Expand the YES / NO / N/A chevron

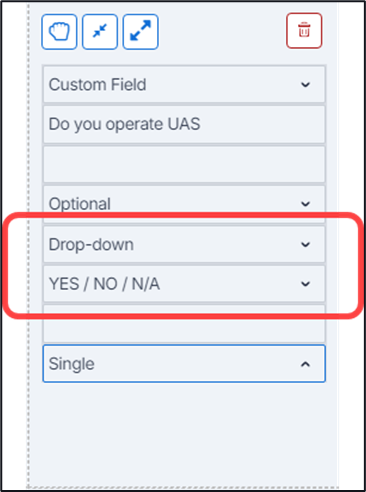[x=305, y=284]
